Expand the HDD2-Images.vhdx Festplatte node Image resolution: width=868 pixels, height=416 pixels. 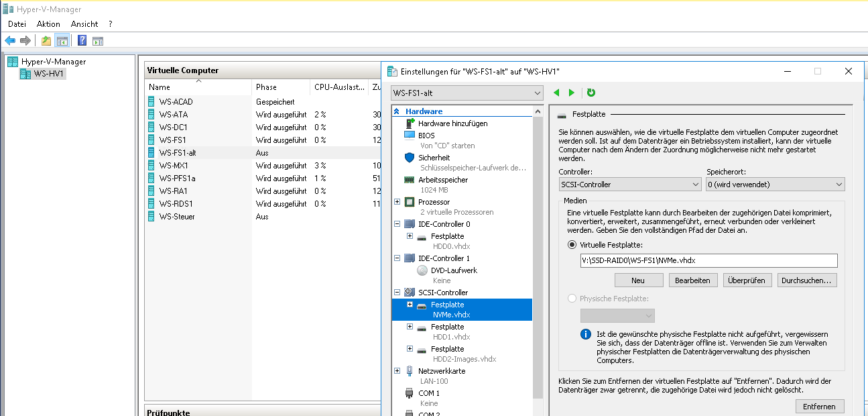(x=410, y=349)
